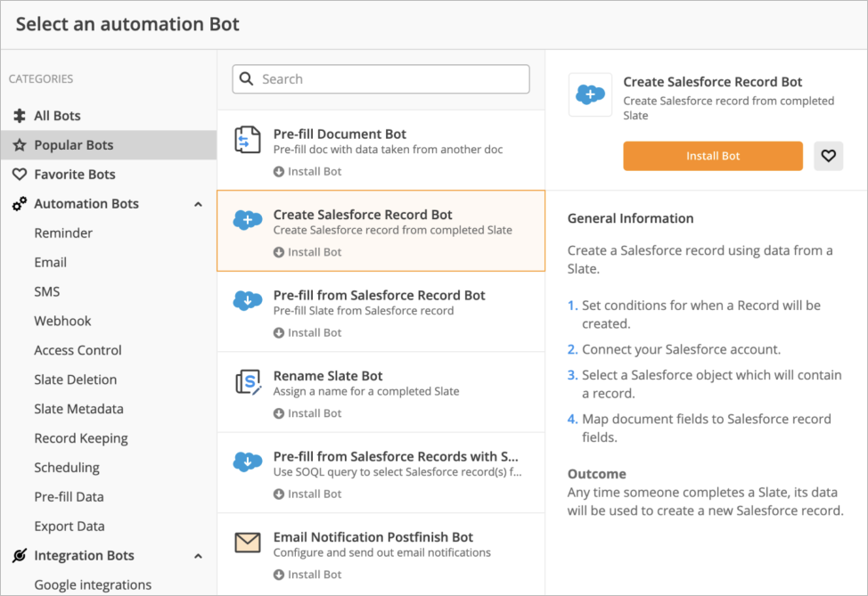Viewport: 868px width, 596px height.
Task: Click the magnifier icon in search box
Action: (x=246, y=78)
